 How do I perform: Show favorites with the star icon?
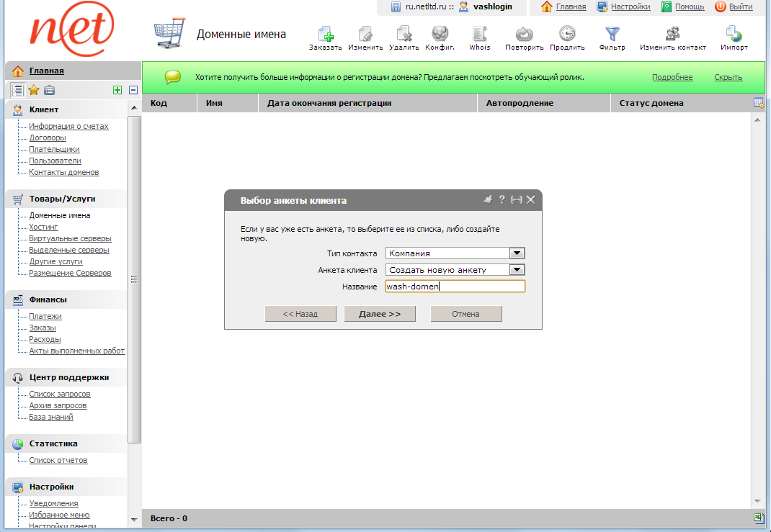[x=33, y=90]
